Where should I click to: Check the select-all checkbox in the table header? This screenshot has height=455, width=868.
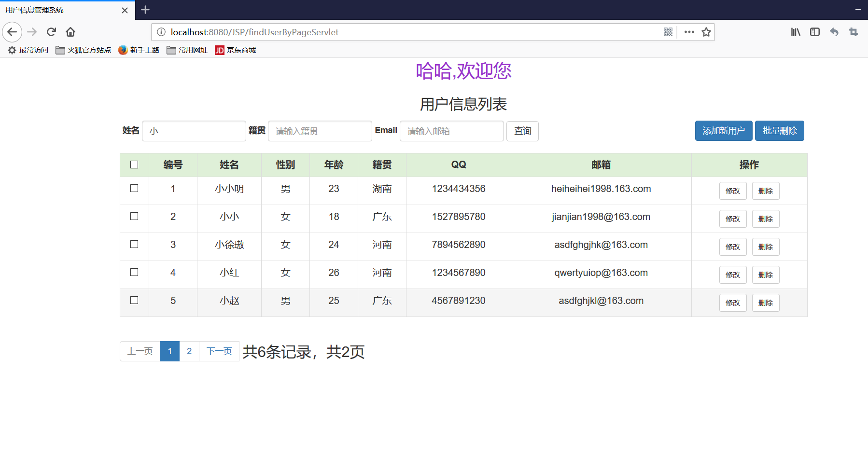134,165
